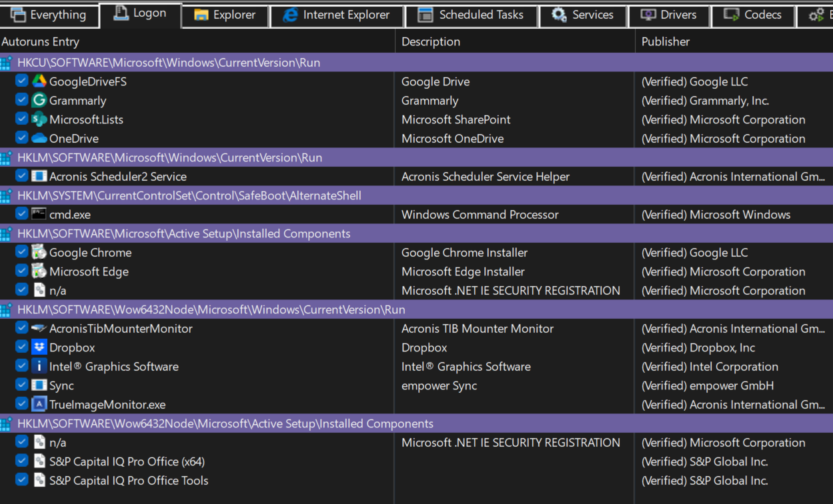Select the SafeBoot\AlternateShell key row

(x=416, y=195)
